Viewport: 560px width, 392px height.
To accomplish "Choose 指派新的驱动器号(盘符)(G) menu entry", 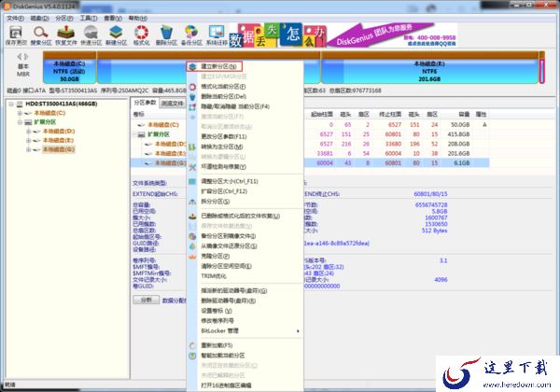I will click(234, 291).
